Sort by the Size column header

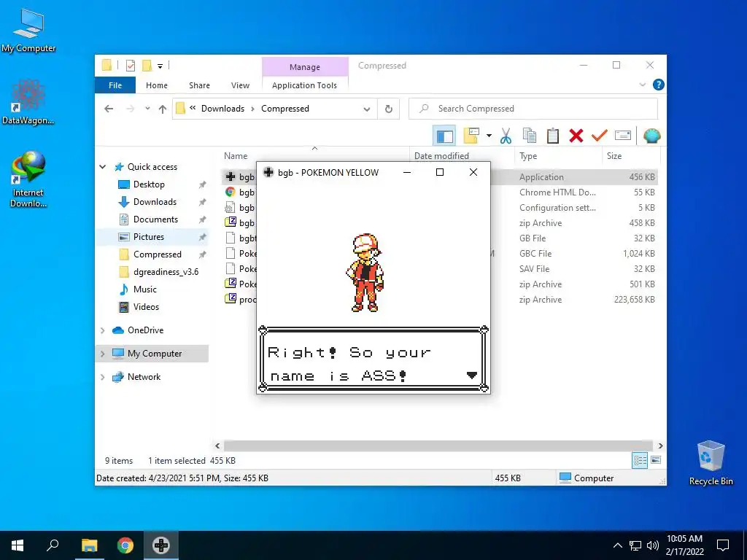pyautogui.click(x=614, y=156)
